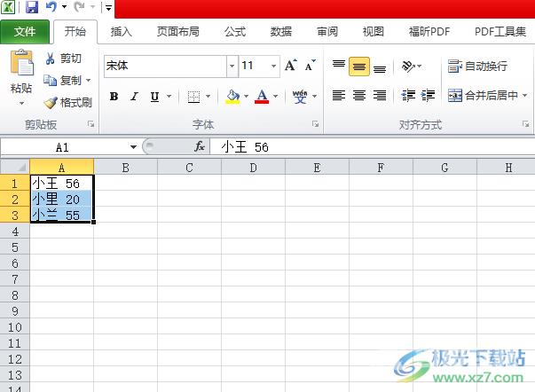Open the underline style dropdown arrow

(x=169, y=97)
